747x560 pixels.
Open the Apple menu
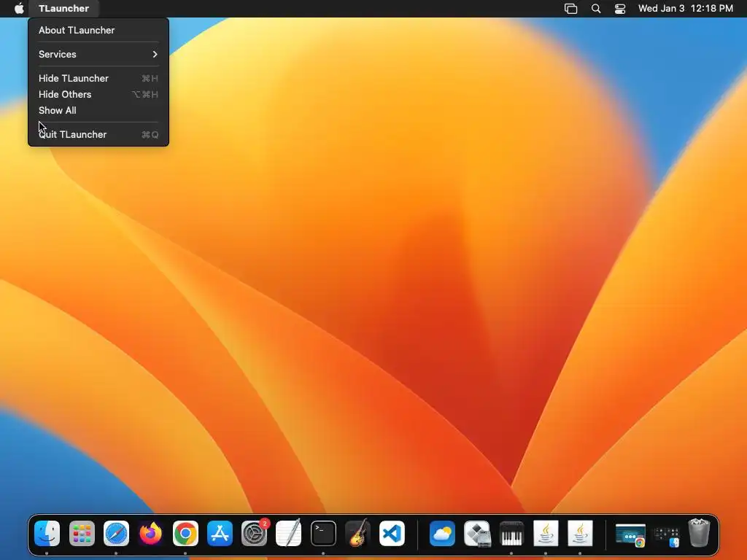[19, 8]
